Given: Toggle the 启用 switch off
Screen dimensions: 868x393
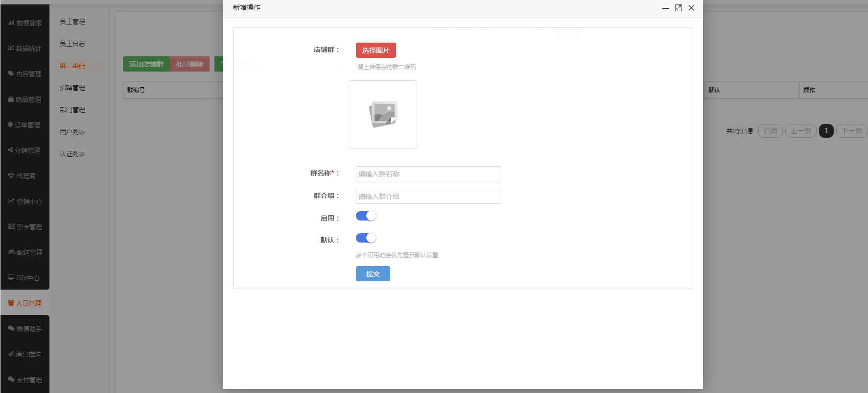Looking at the screenshot, I should pyautogui.click(x=366, y=216).
